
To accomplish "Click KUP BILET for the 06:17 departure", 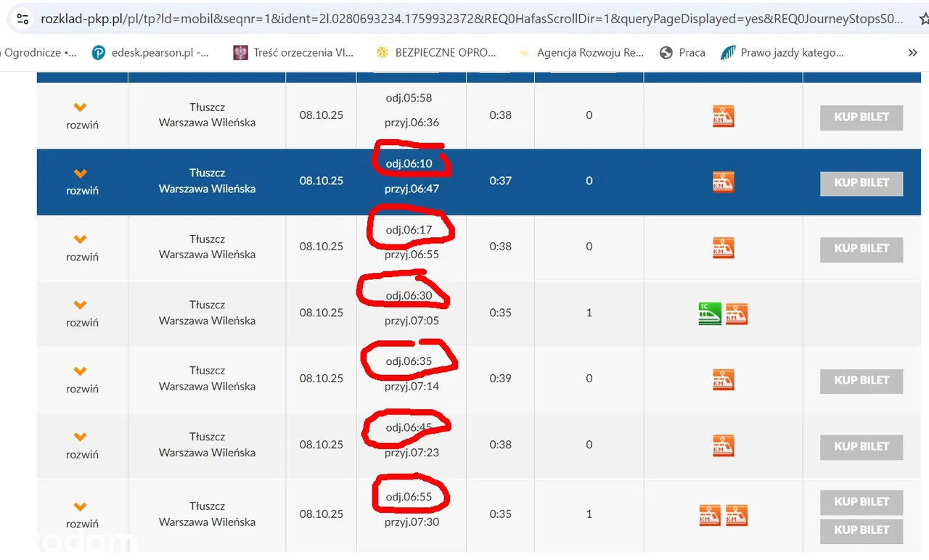I will click(x=861, y=249).
